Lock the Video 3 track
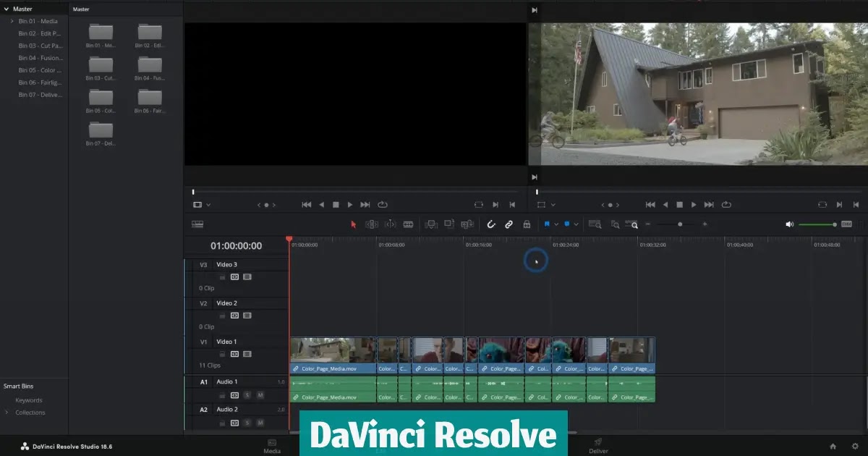 coord(223,276)
